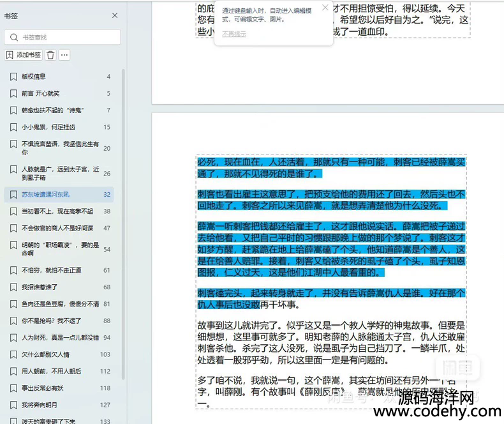Open bookmark 鱼肉还是鱼豆腐,傻傻分不清
The height and width of the screenshot is (424, 504).
pyautogui.click(x=59, y=304)
